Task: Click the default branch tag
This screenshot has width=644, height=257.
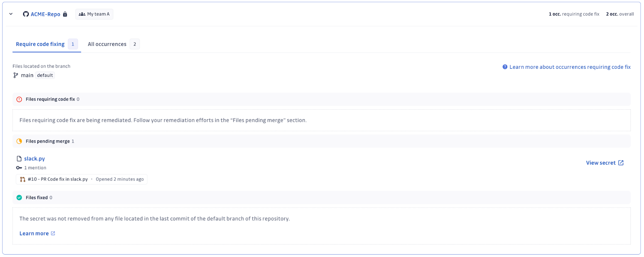Action: pyautogui.click(x=45, y=75)
